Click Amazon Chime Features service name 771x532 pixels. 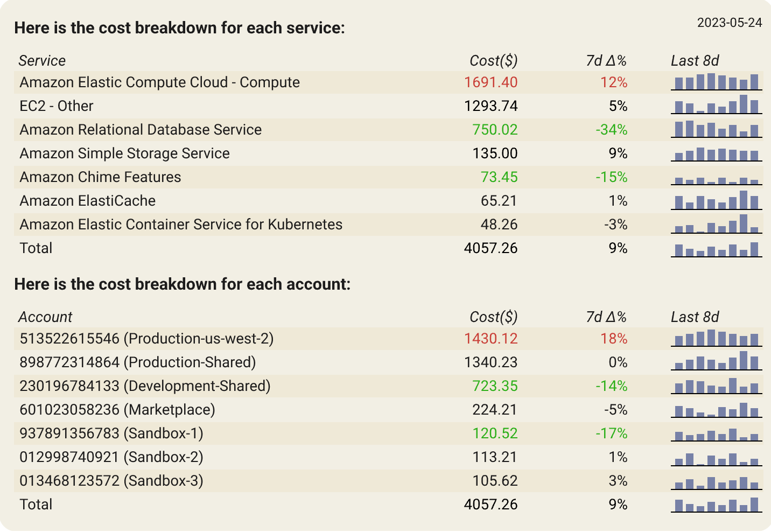(x=101, y=177)
